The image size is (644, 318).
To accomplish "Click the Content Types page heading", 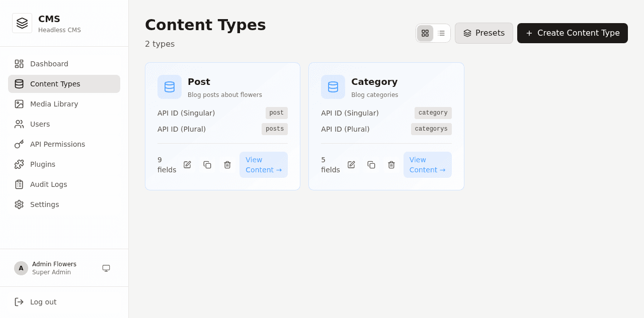I will (x=205, y=25).
